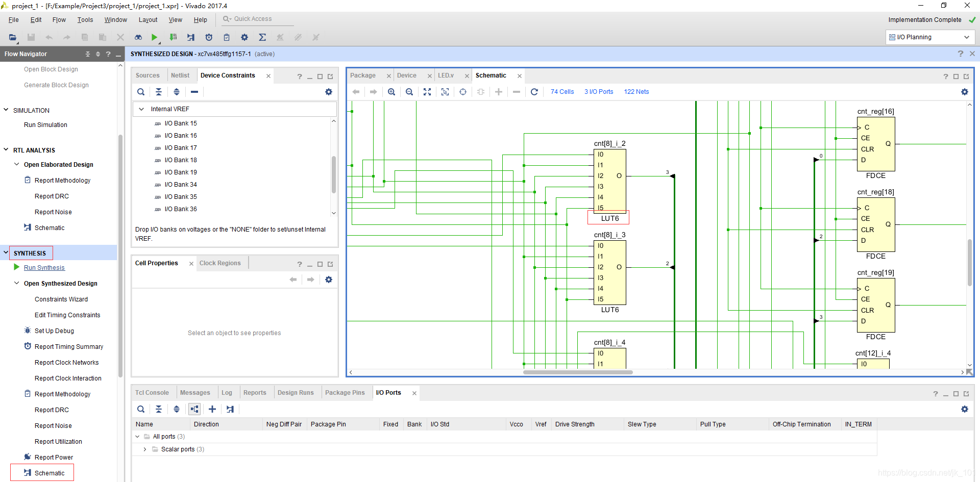Refresh the schematic with the regenerate icon
Viewport: 980px width, 482px height.
pos(534,92)
